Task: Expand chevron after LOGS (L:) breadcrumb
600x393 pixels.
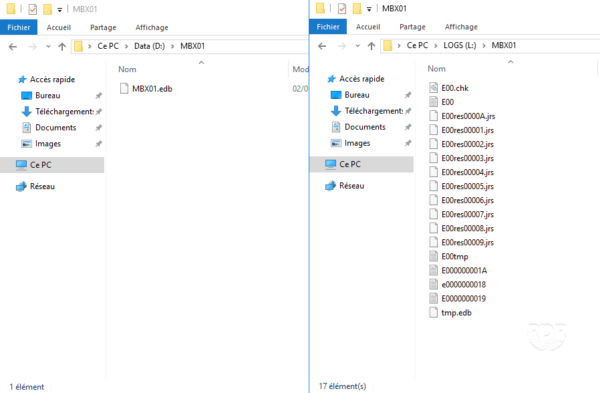Action: [x=484, y=46]
